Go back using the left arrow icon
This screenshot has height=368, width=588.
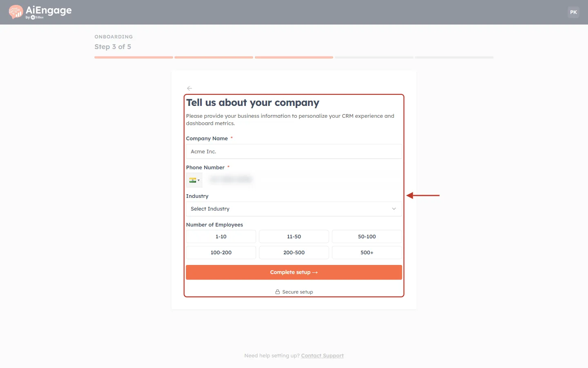pyautogui.click(x=189, y=88)
